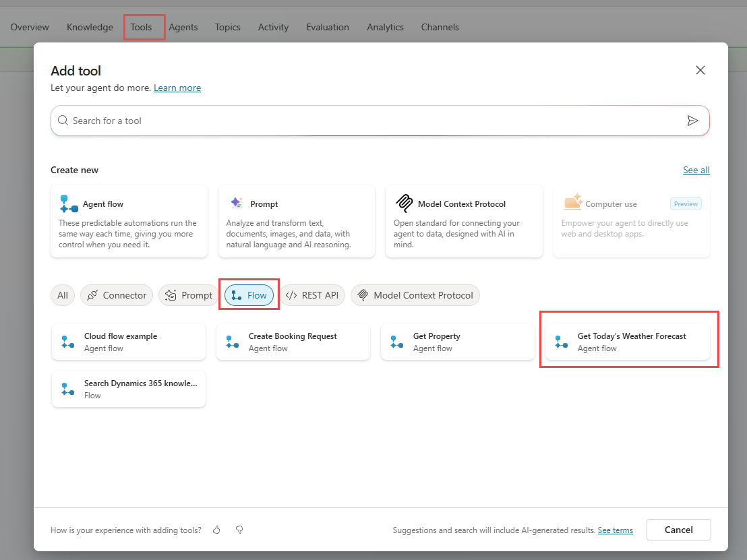
Task: Click the Computer use card title
Action: [611, 204]
